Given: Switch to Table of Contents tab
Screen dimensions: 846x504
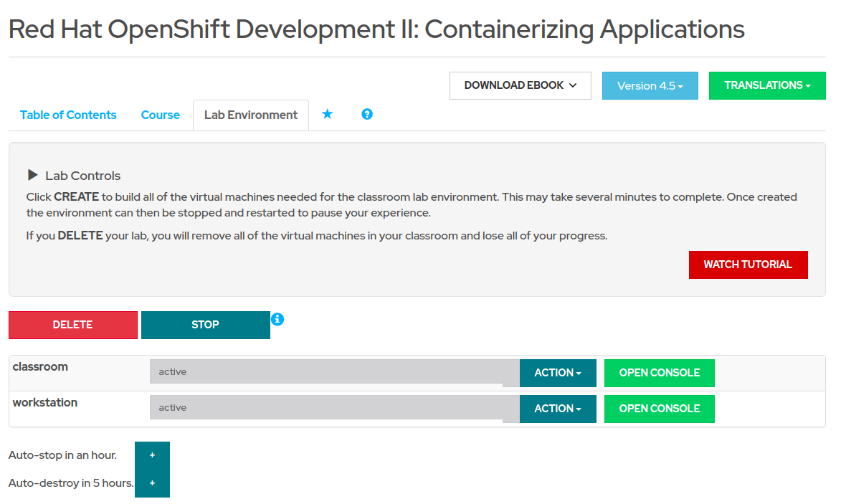Looking at the screenshot, I should [68, 115].
